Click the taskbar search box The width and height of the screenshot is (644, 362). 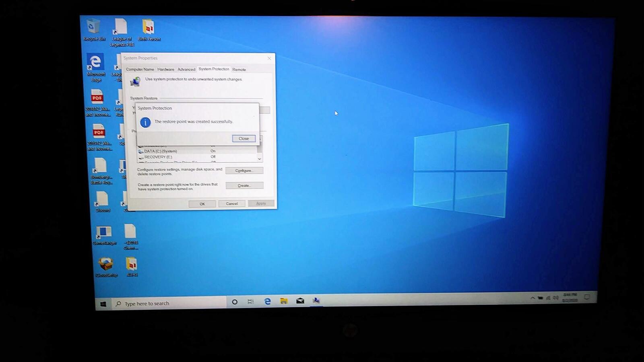[x=169, y=303]
